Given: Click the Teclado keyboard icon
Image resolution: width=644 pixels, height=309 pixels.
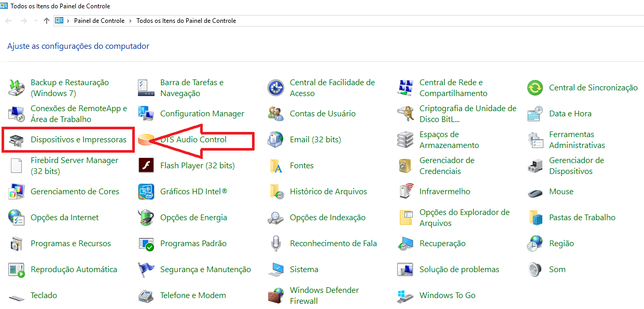Looking at the screenshot, I should pos(16,297).
